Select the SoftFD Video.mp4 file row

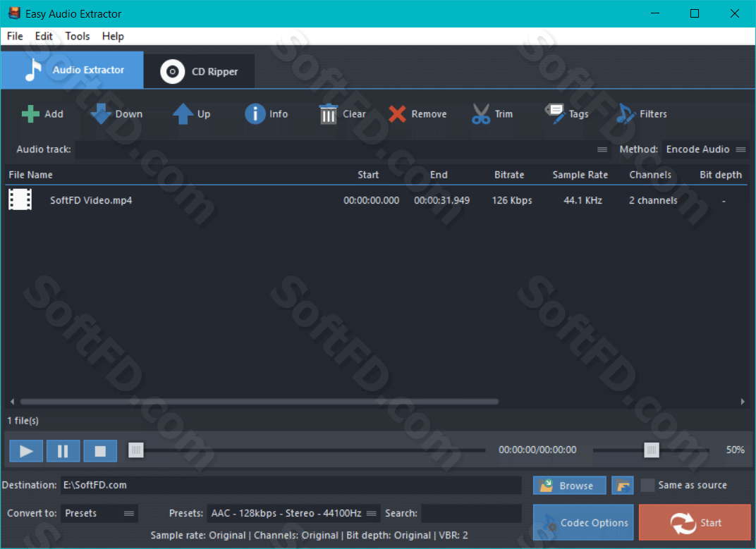(x=376, y=200)
